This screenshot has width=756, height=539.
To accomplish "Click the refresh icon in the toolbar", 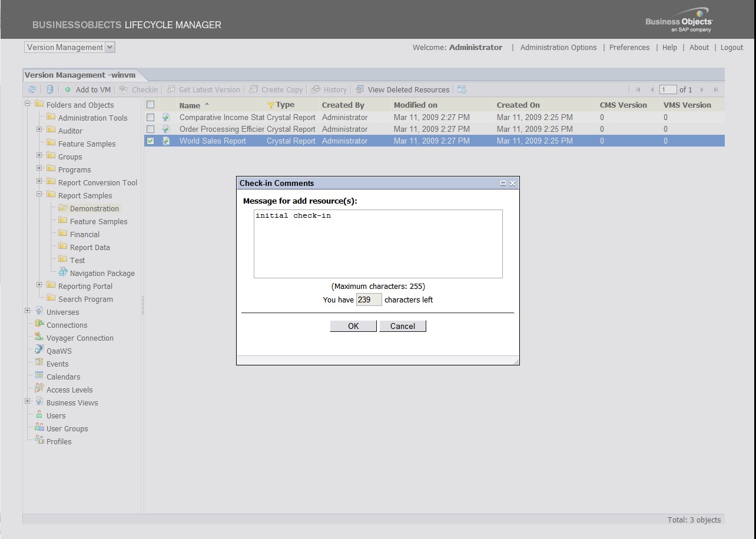I will pyautogui.click(x=32, y=89).
